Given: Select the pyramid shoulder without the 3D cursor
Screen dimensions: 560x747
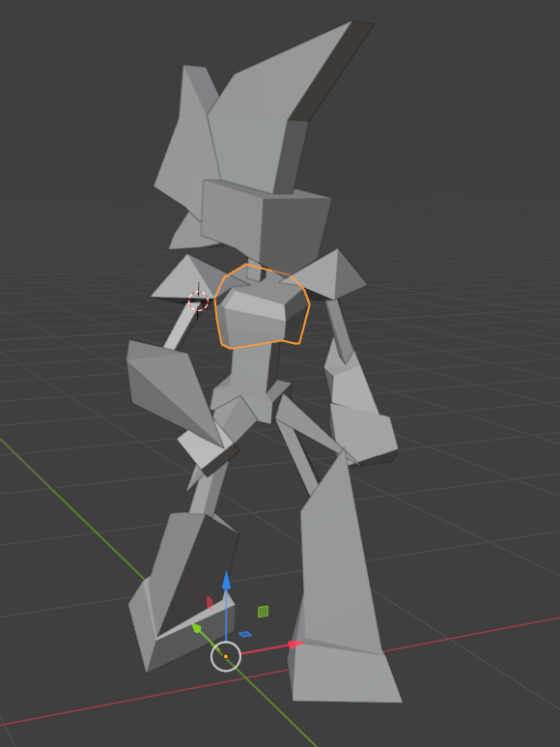Looking at the screenshot, I should pos(328,274).
